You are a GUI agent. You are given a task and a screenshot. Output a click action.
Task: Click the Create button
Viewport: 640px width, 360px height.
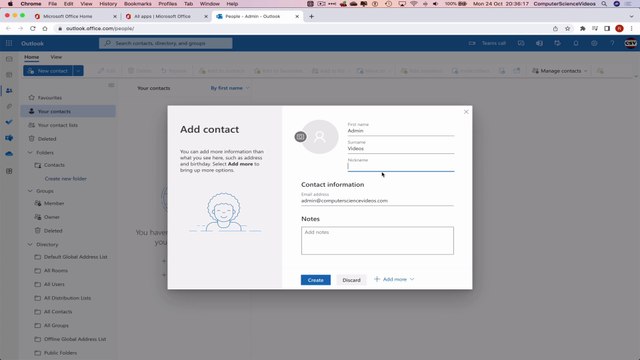316,280
